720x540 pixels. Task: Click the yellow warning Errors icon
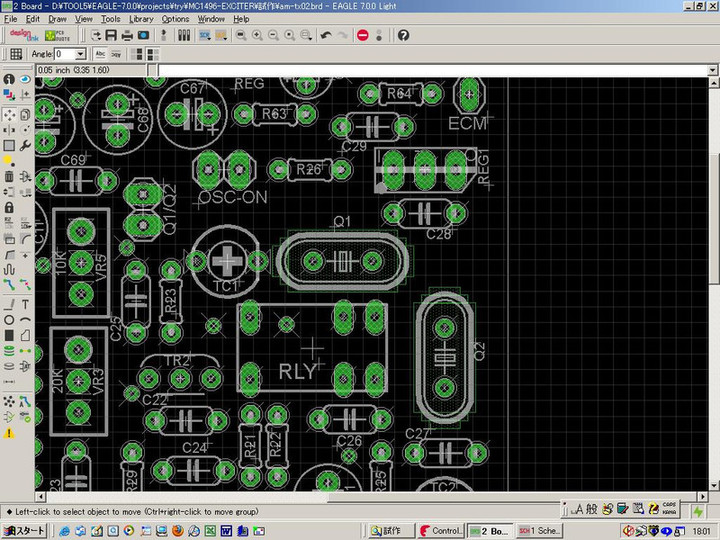coord(9,433)
